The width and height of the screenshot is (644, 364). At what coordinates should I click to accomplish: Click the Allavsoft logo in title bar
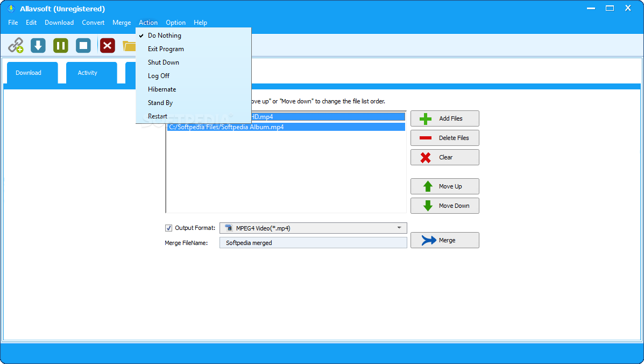(11, 9)
